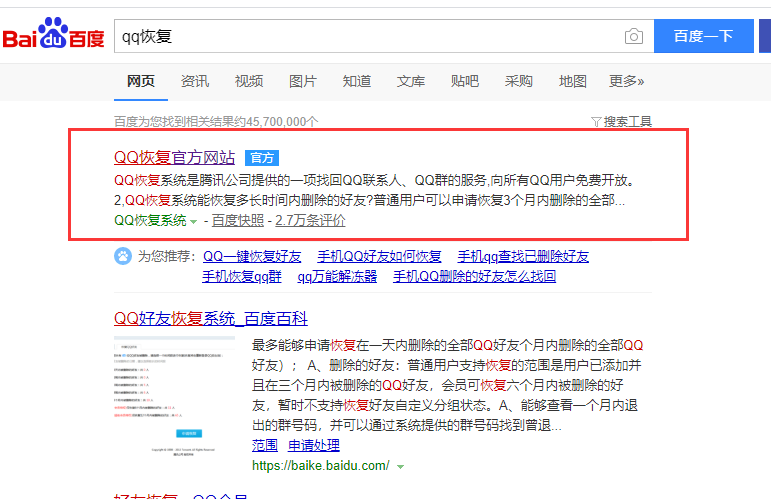Expand the baike.baidu.com dropdown arrow

(401, 467)
